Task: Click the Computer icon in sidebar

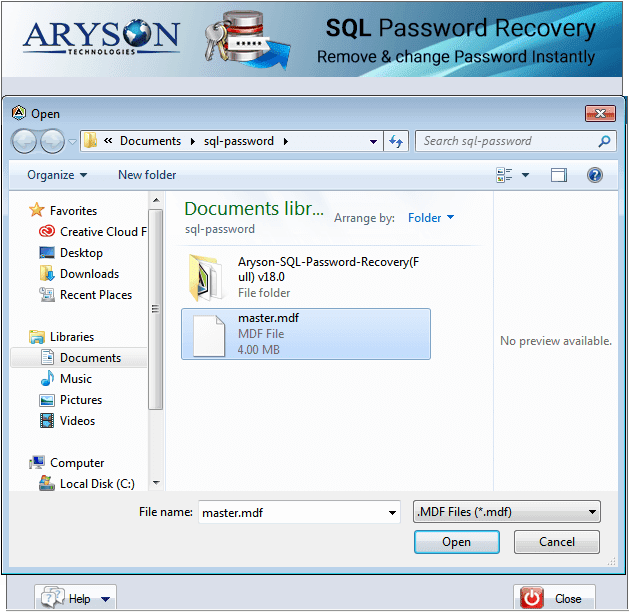Action: coord(37,462)
